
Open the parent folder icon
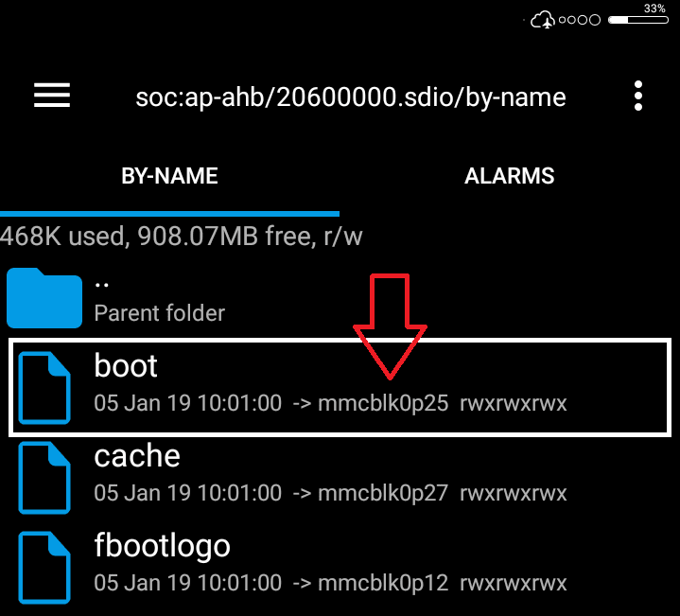tap(44, 298)
